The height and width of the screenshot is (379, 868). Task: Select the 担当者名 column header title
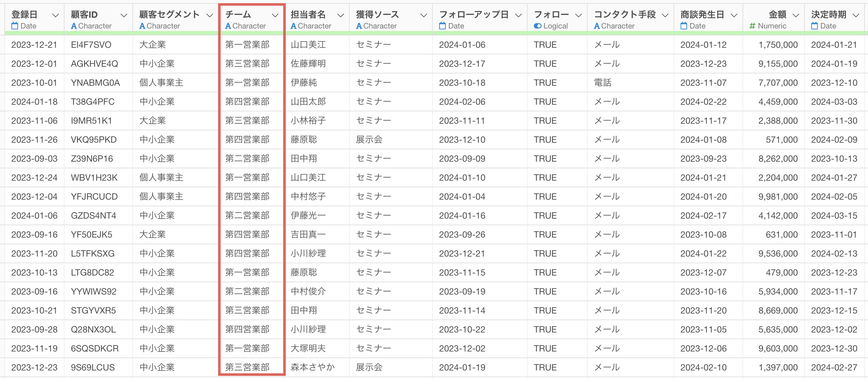(x=308, y=15)
